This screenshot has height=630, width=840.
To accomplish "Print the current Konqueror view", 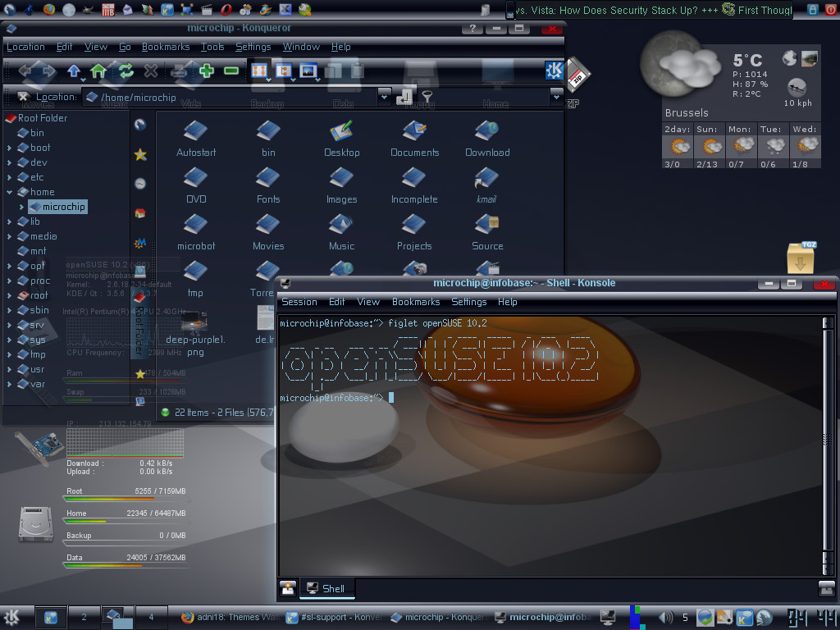I will 180,71.
